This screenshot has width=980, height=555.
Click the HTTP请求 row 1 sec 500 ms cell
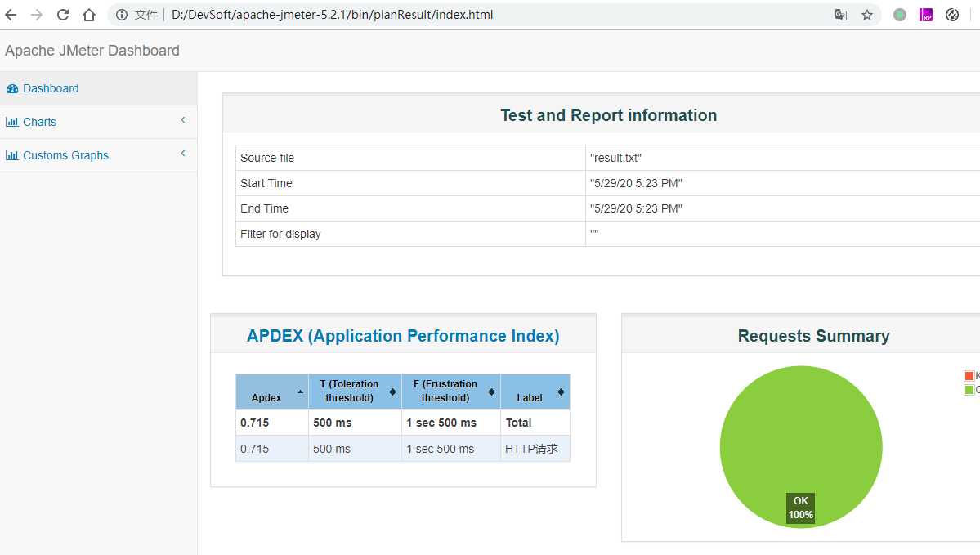pos(450,449)
